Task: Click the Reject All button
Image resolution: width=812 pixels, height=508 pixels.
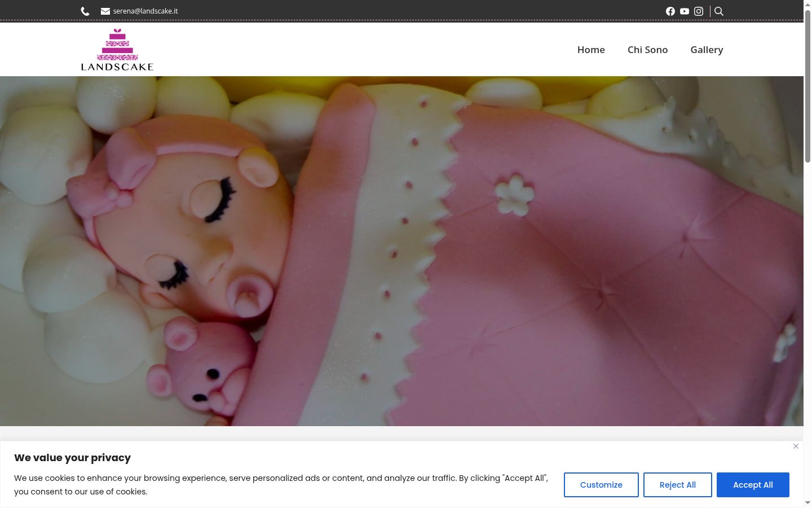Action: pyautogui.click(x=678, y=485)
